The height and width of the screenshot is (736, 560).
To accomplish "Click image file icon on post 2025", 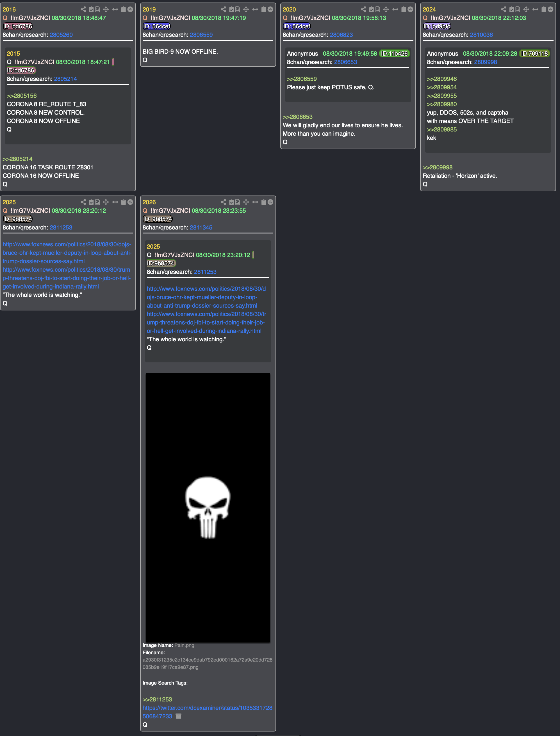I will 97,202.
